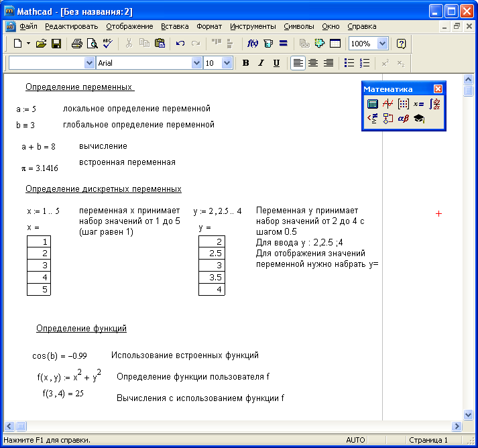Open Programming toolbar in Математика palette

point(387,119)
